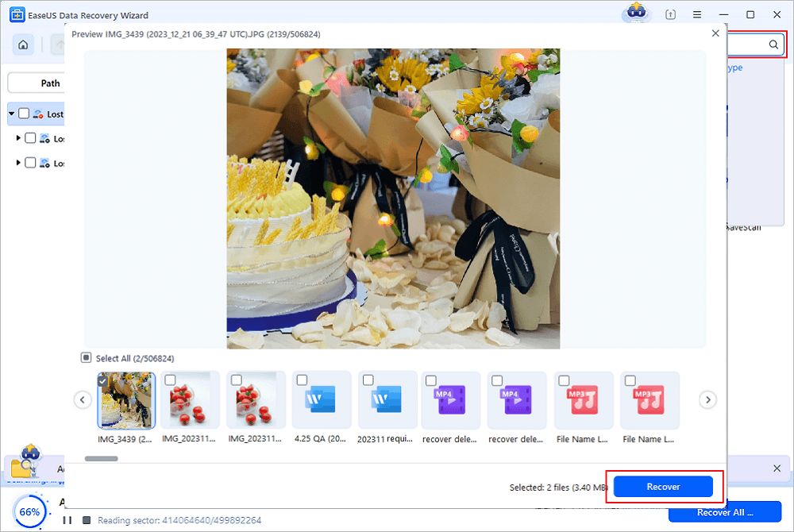794x532 pixels.
Task: Close the bottom notification banner
Action: [777, 468]
